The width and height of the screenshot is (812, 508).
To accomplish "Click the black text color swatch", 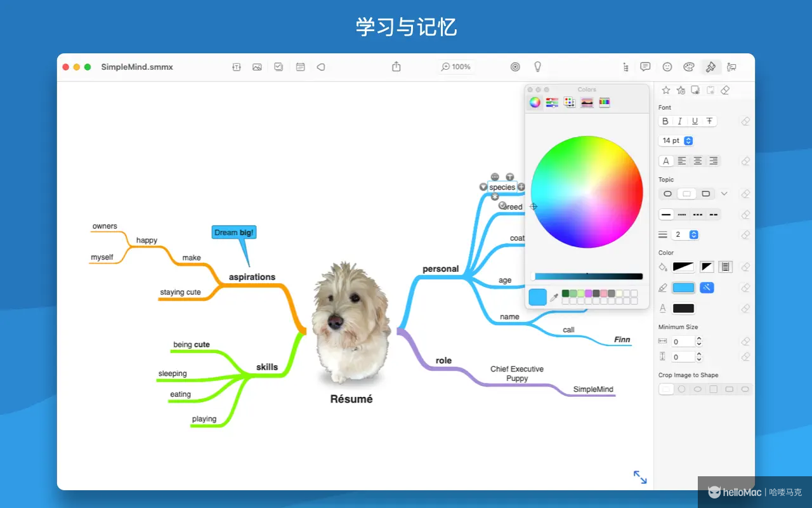I will click(683, 309).
